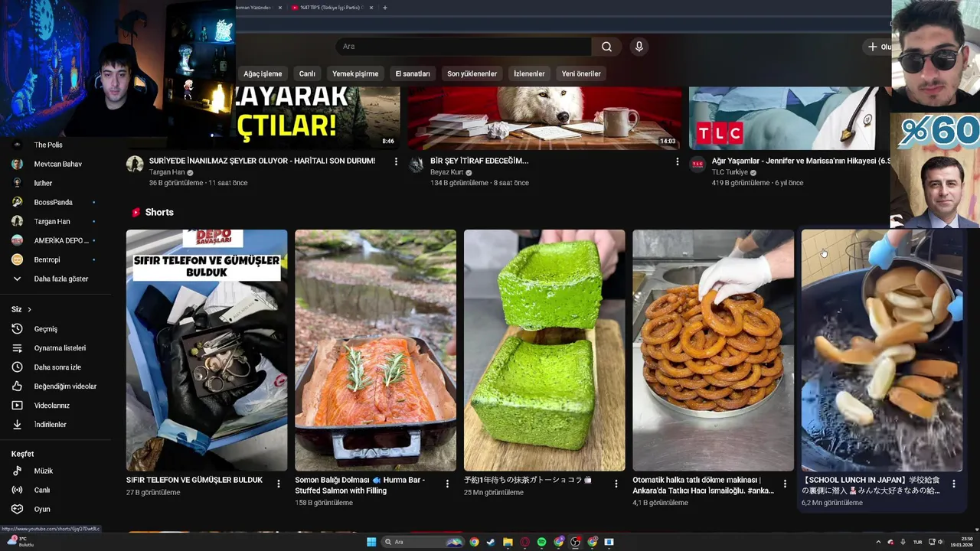
Task: Select Ağaç işleme filter chip
Action: (263, 73)
